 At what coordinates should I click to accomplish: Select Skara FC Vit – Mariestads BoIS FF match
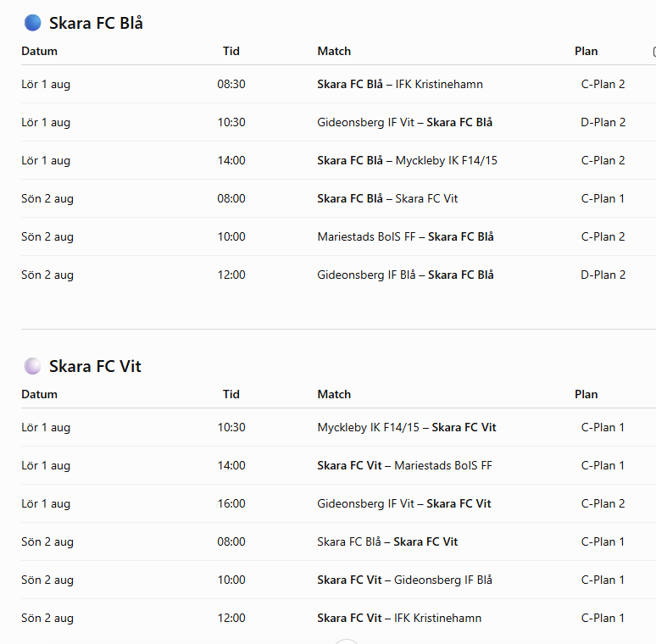click(x=404, y=465)
